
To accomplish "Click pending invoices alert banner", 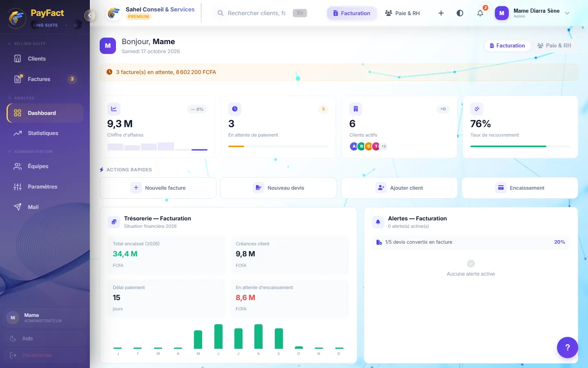I will [x=339, y=72].
